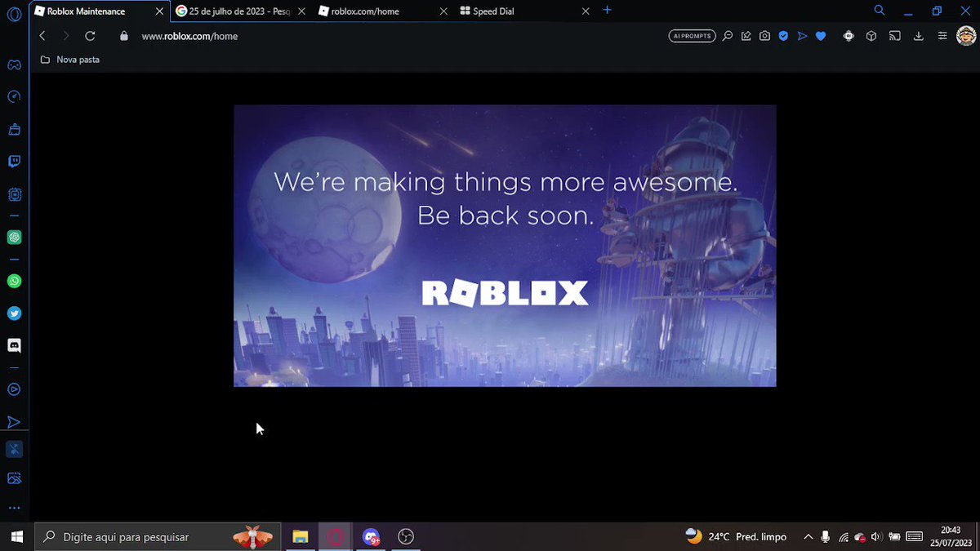Add page to bookmarks heart icon
This screenshot has height=551, width=980.
[821, 36]
